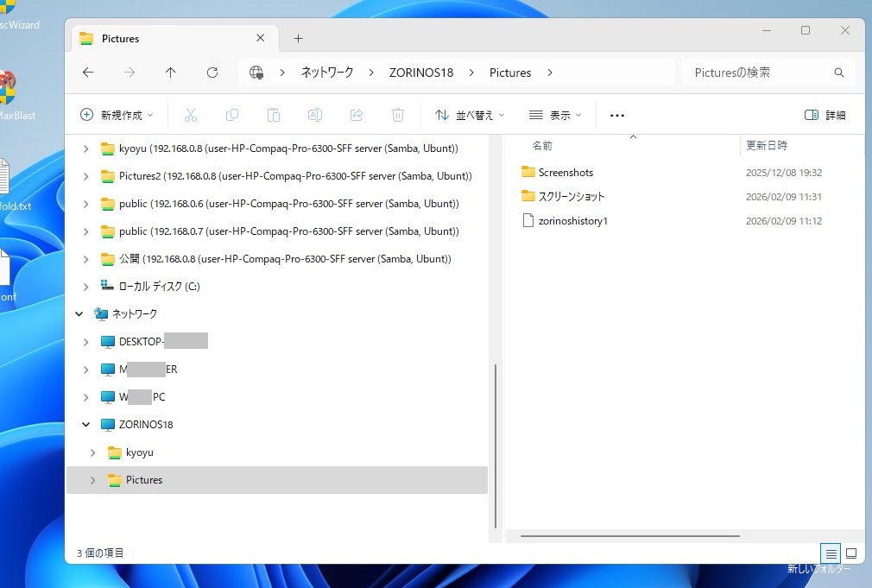Toggle the 詳細 details pane
Viewport: 872px width, 588px height.
pyautogui.click(x=825, y=115)
